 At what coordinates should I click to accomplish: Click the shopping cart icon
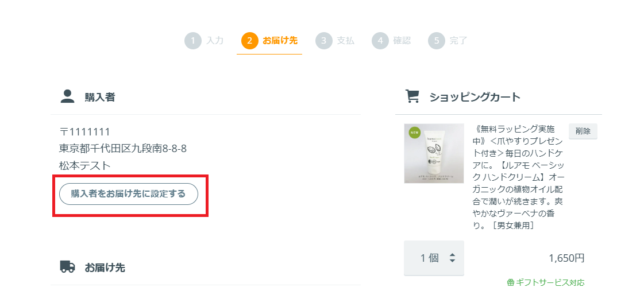point(412,96)
